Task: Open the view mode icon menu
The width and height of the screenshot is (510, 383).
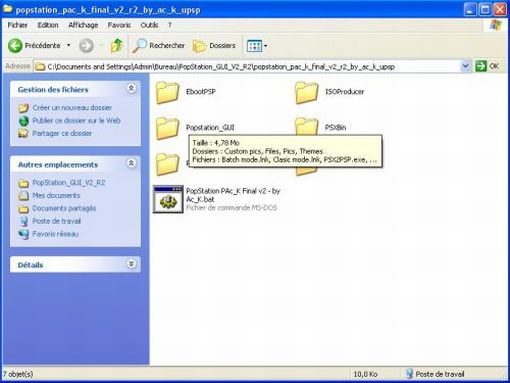Action: tap(257, 46)
